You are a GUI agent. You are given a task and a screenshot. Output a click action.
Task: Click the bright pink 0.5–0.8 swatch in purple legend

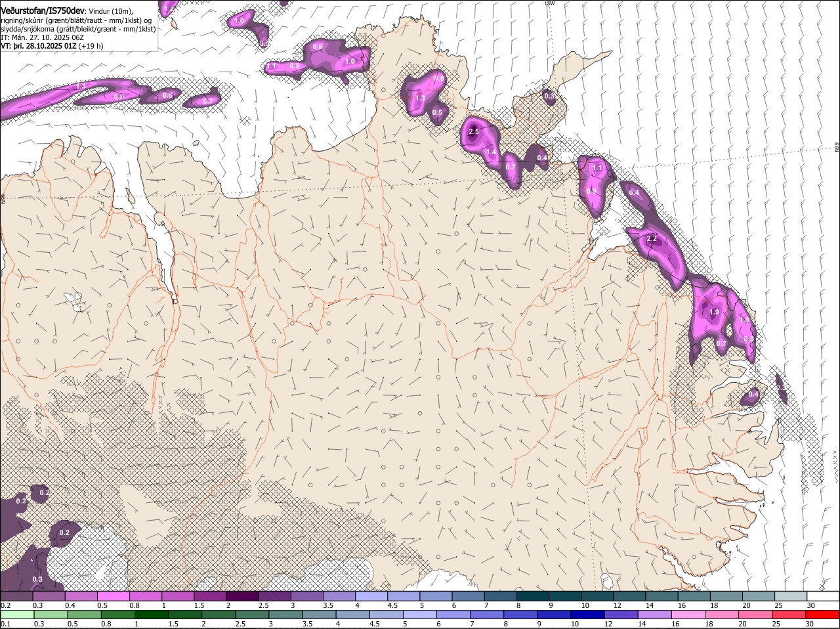pos(113,596)
